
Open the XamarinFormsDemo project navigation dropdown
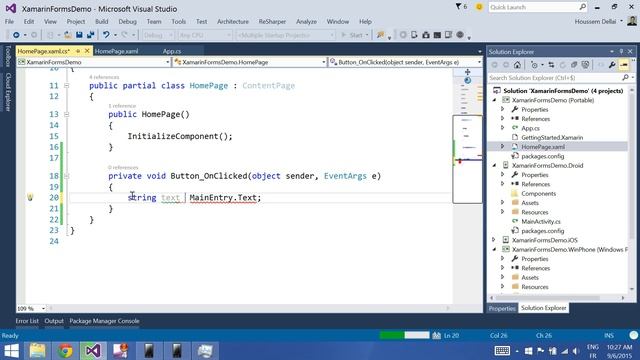(94, 62)
